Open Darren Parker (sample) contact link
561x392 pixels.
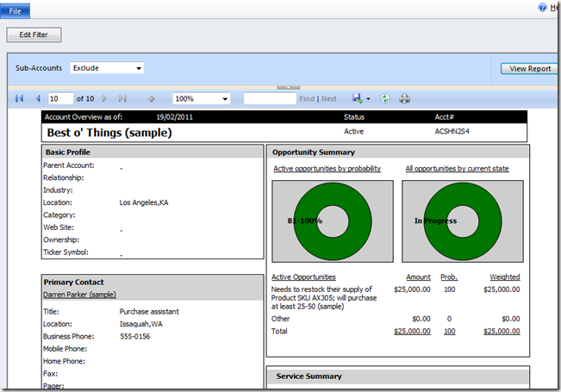point(79,295)
